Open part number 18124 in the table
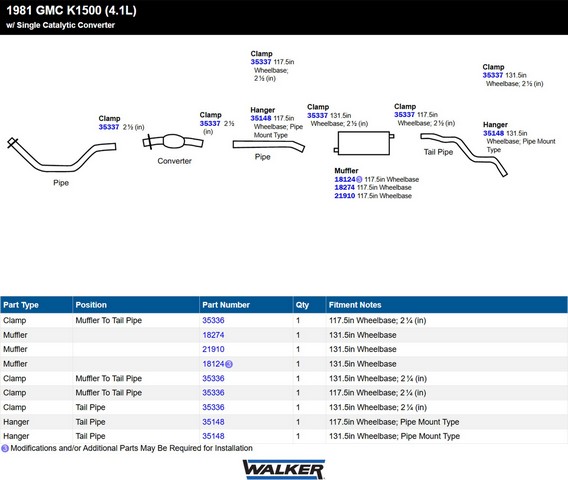The width and height of the screenshot is (568, 480). (x=213, y=364)
